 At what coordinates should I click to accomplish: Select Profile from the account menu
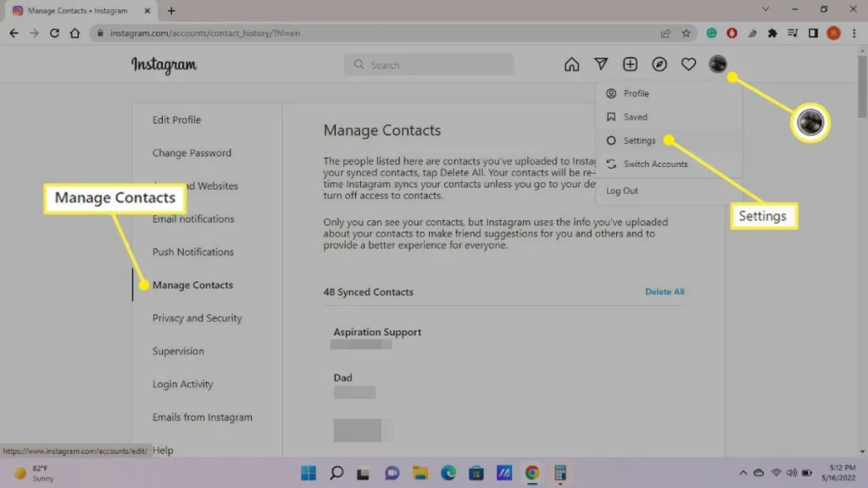[636, 93]
